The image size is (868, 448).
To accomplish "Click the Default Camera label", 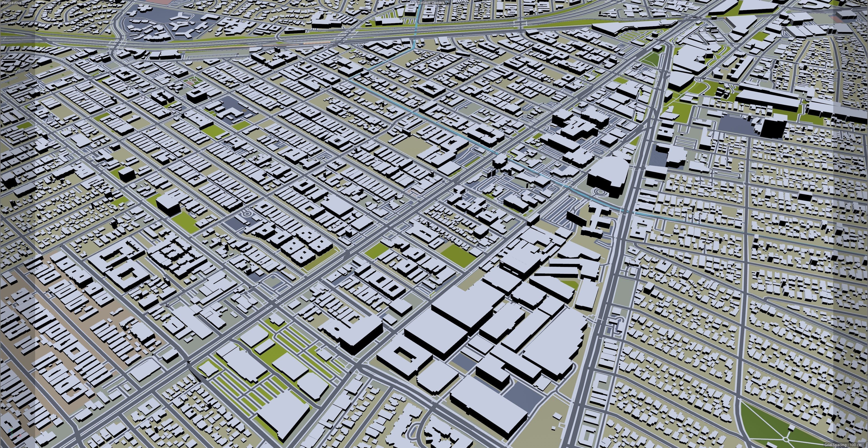I will (x=431, y=3).
